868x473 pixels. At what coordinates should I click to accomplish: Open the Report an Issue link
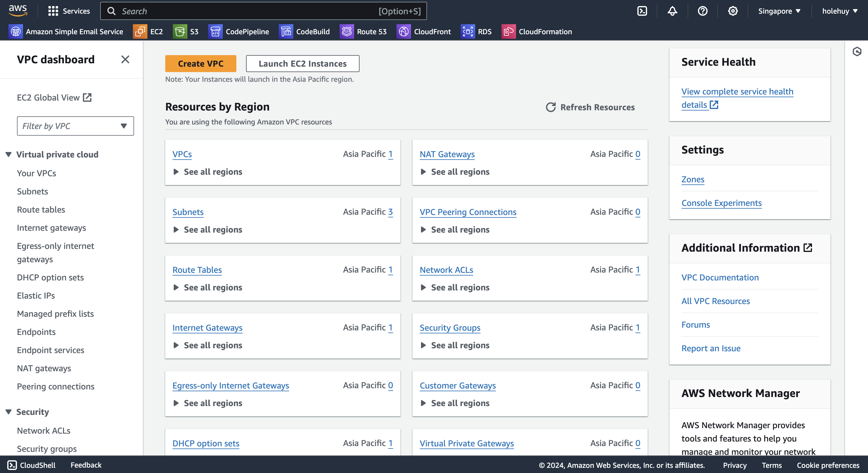click(711, 348)
